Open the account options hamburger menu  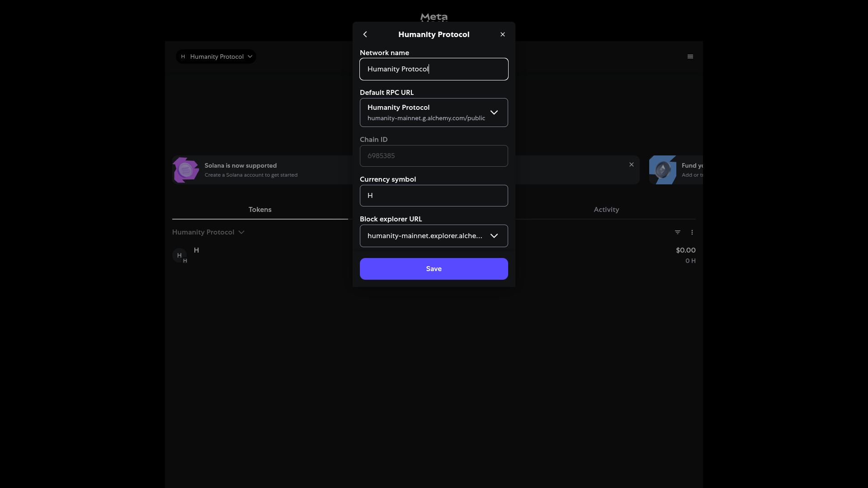point(690,56)
